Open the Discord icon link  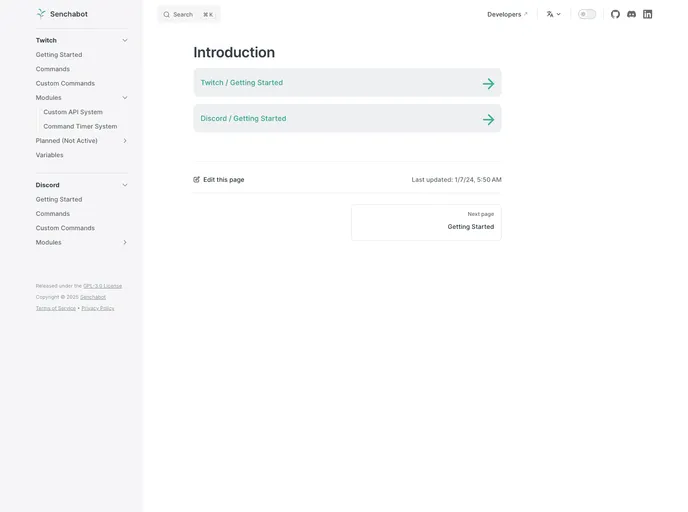631,14
